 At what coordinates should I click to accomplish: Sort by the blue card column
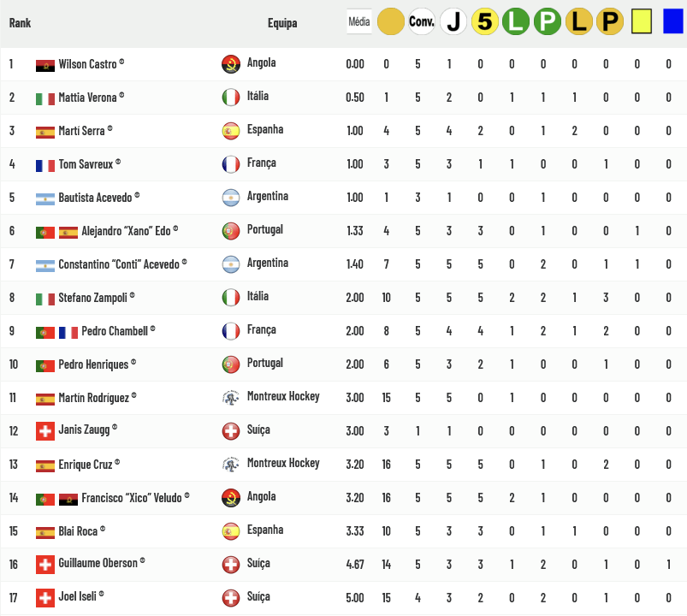click(x=672, y=22)
